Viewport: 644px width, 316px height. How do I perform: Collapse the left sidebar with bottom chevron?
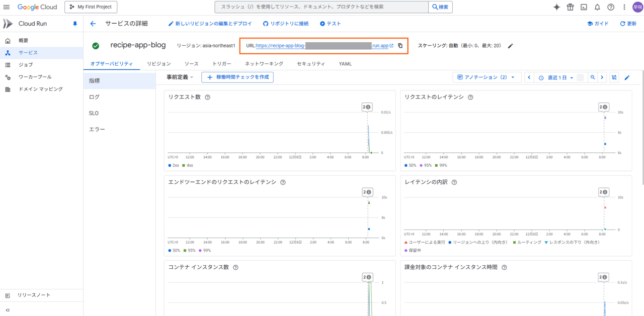click(8, 310)
